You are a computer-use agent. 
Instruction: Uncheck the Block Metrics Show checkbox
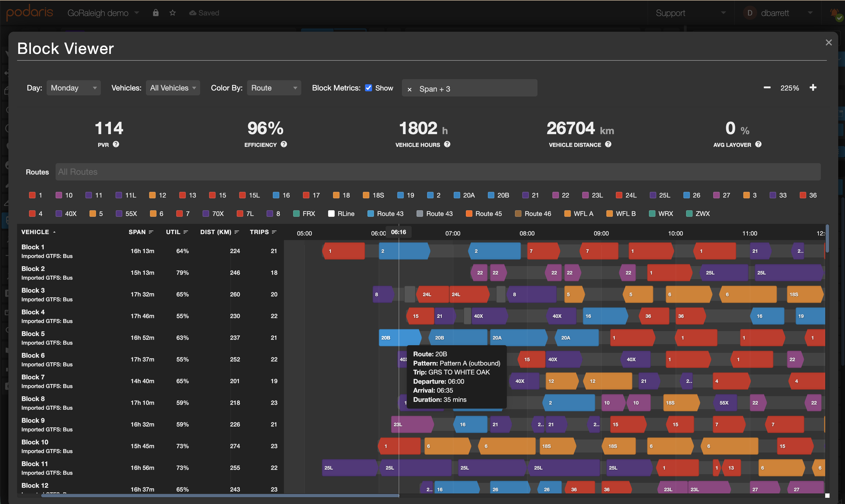[x=369, y=88]
